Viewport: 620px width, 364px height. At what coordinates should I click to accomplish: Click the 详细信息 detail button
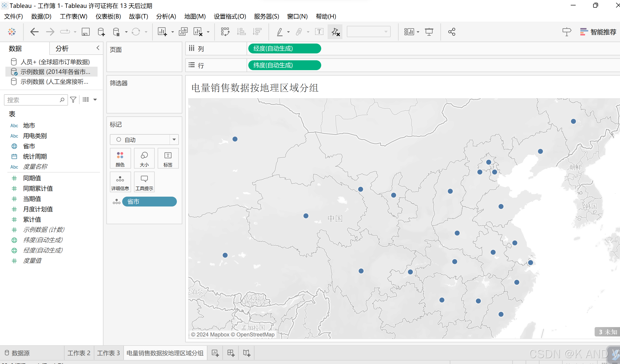[x=120, y=182]
